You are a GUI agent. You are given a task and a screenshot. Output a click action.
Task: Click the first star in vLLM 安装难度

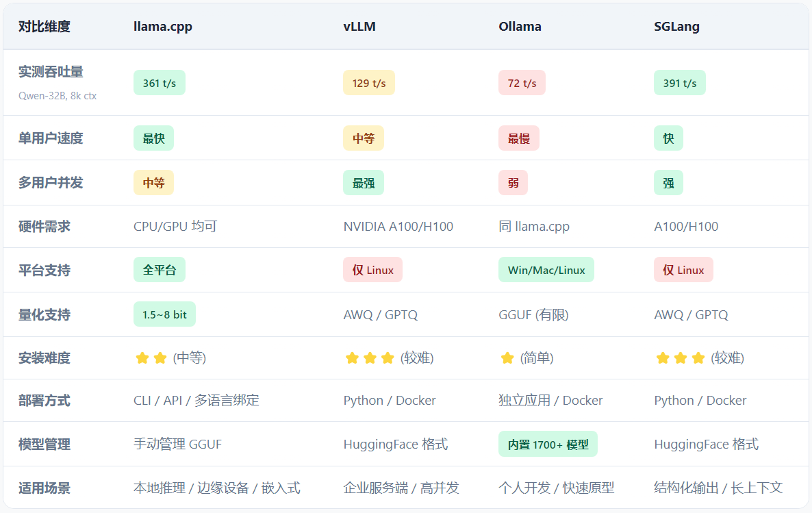click(x=352, y=358)
